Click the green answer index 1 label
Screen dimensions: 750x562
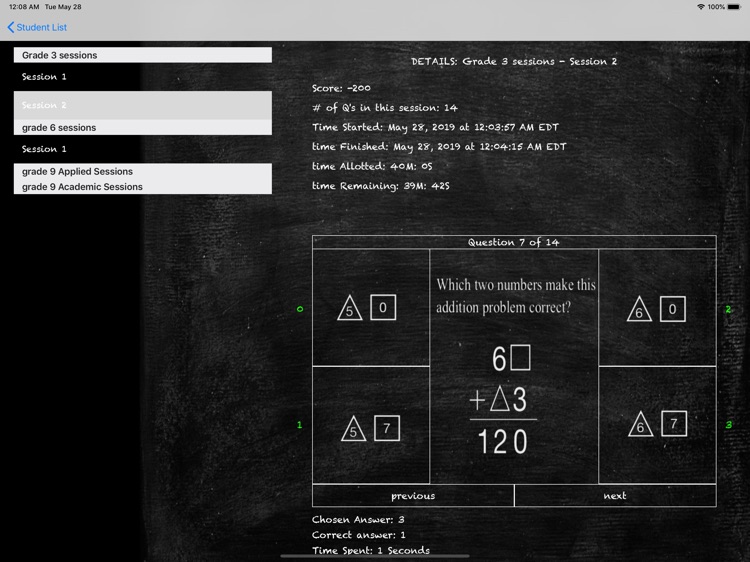[x=299, y=425]
